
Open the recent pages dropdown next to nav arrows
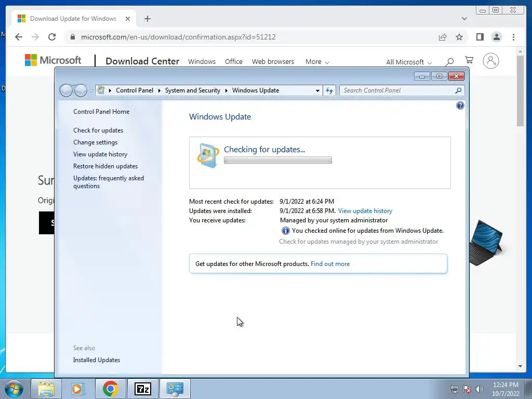tap(91, 91)
